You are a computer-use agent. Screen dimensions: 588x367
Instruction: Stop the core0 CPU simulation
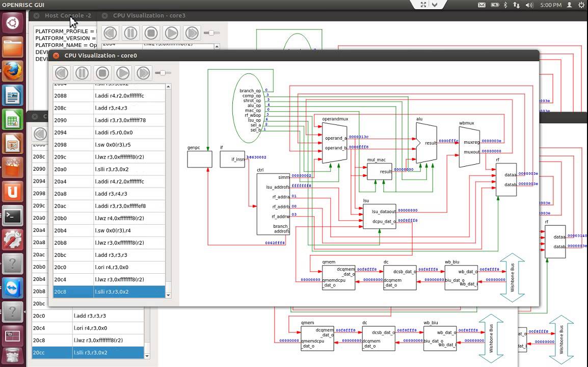[102, 73]
